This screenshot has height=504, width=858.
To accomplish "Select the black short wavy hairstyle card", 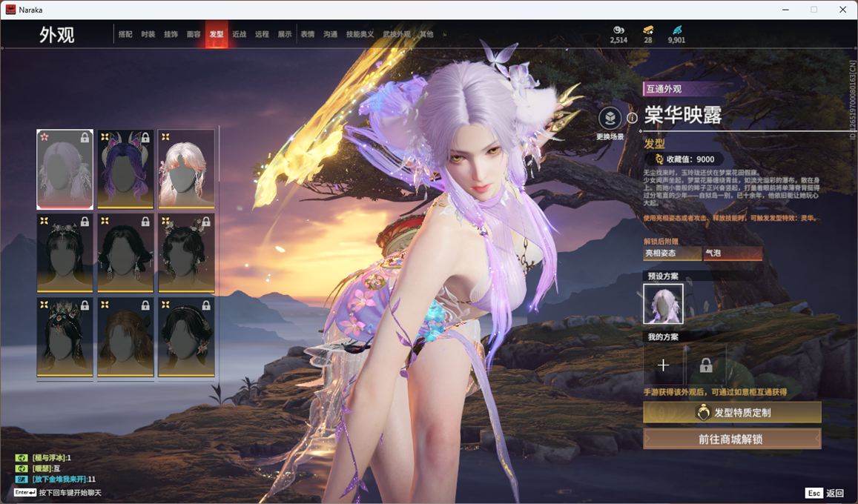I will [125, 253].
